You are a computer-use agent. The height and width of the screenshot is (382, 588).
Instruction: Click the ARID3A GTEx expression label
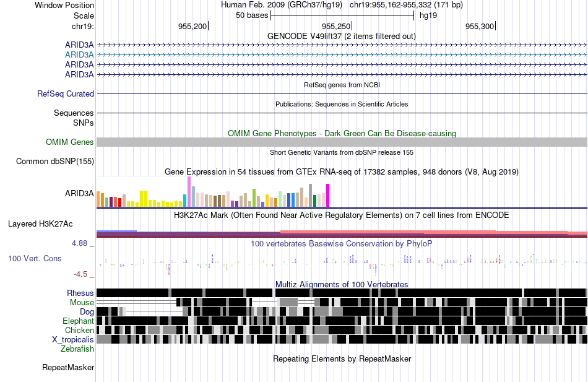click(79, 194)
